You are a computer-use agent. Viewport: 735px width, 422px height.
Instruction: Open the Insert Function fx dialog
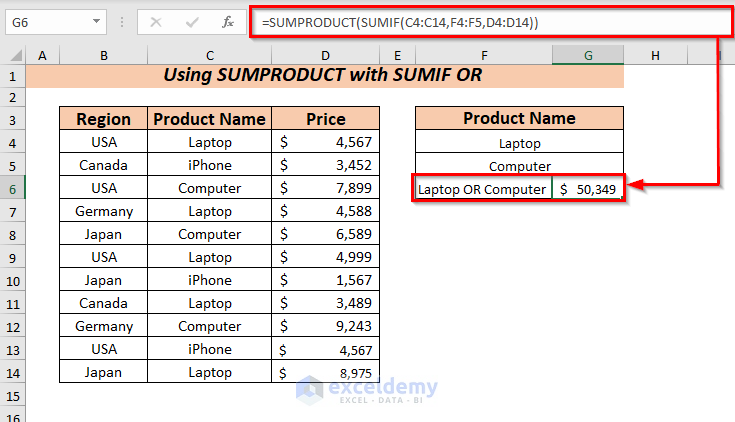[x=227, y=21]
